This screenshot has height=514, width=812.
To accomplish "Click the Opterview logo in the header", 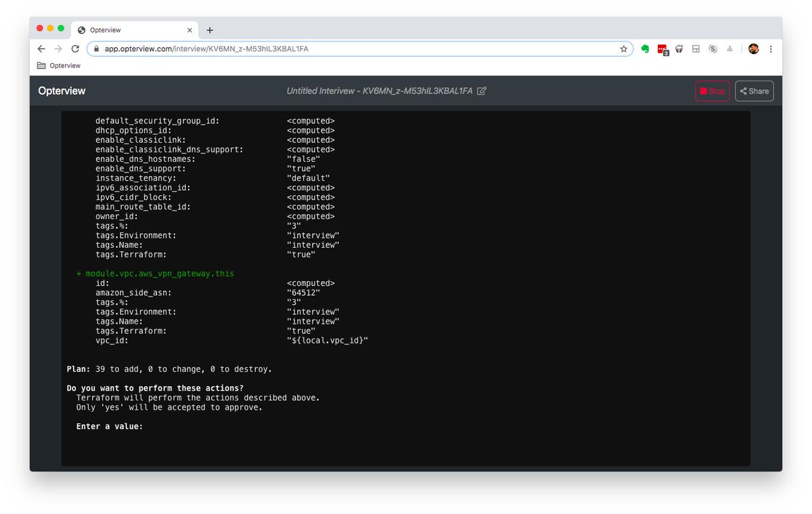I will pyautogui.click(x=62, y=91).
